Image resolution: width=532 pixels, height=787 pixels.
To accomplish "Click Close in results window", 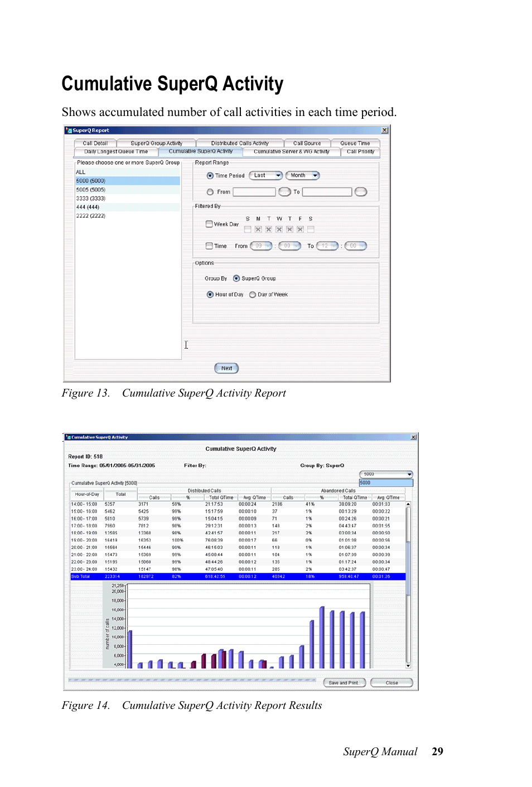I will (391, 683).
